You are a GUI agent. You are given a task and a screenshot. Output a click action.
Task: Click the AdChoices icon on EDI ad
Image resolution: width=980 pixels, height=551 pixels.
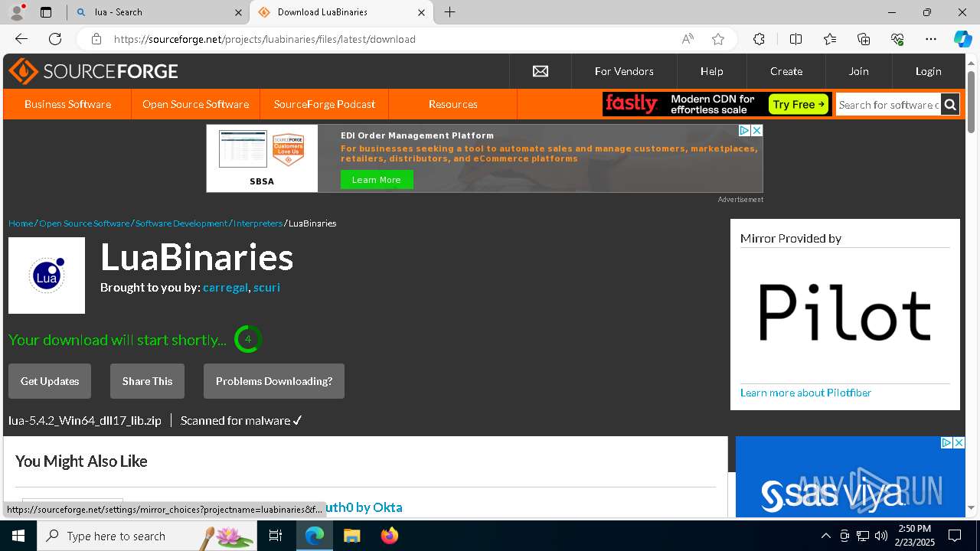pos(743,131)
